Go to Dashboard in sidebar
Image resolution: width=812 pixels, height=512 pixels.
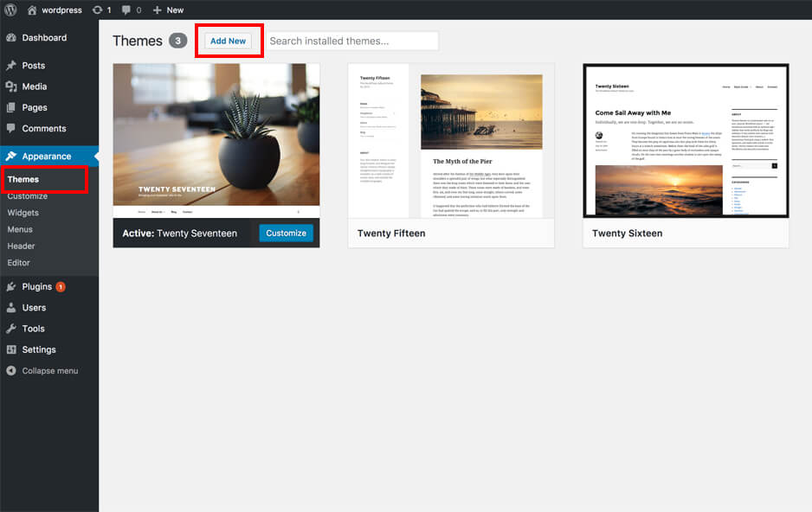[x=44, y=38]
